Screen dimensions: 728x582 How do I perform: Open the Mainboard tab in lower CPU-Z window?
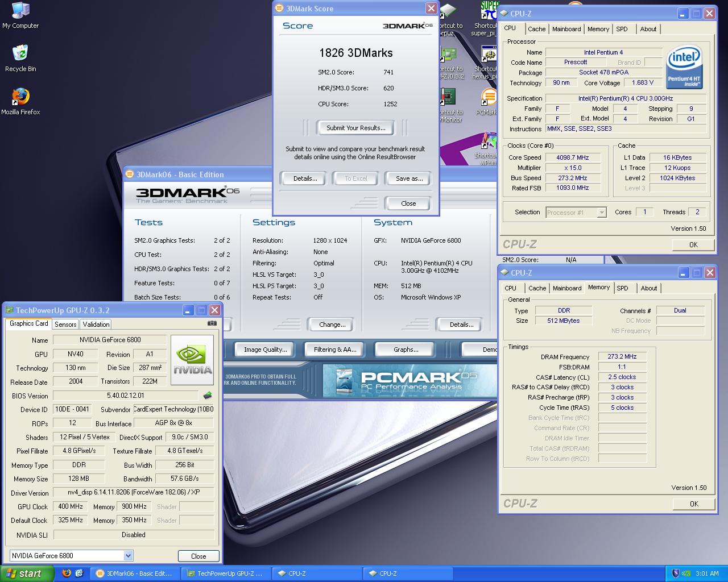567,288
